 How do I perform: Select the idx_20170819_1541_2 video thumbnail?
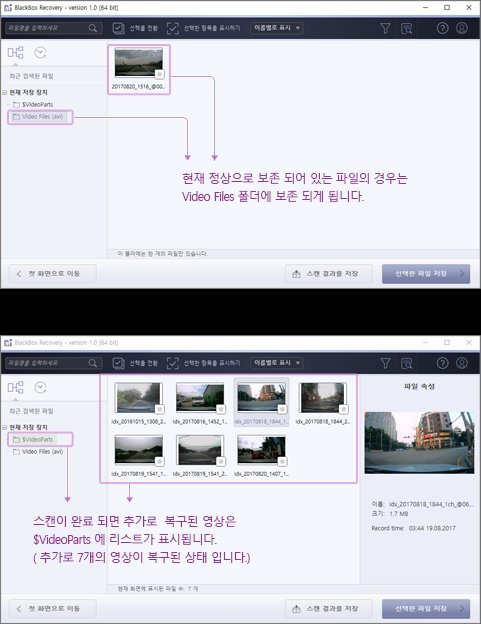click(200, 450)
